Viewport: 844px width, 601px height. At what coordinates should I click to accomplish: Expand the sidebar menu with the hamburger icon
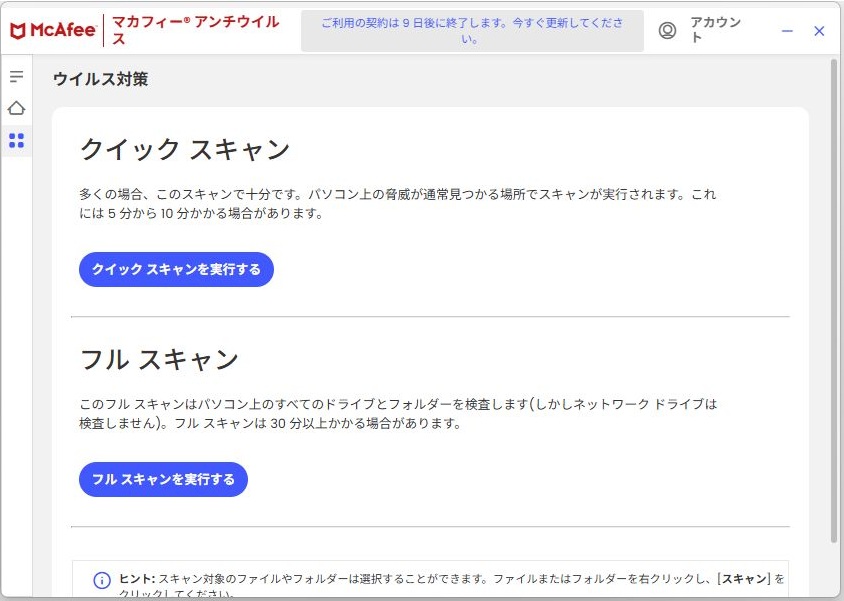[16, 77]
